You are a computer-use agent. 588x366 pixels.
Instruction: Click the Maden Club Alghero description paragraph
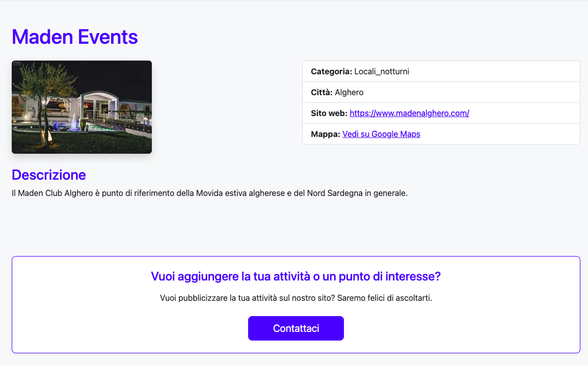(x=209, y=193)
